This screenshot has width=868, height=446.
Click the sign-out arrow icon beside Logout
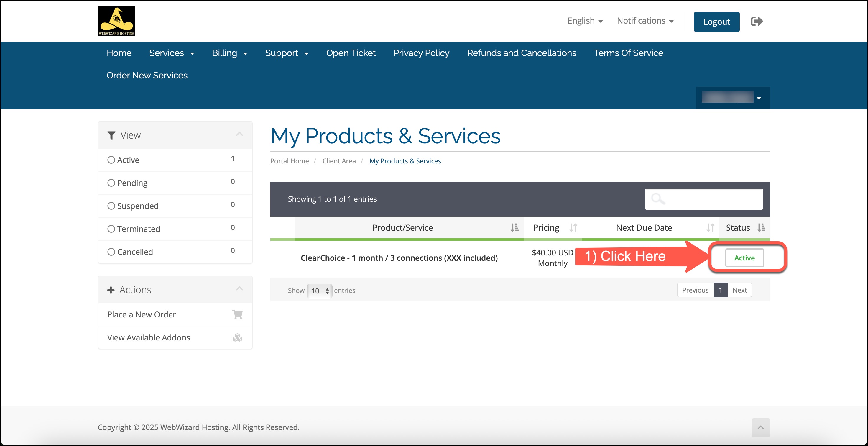click(757, 22)
